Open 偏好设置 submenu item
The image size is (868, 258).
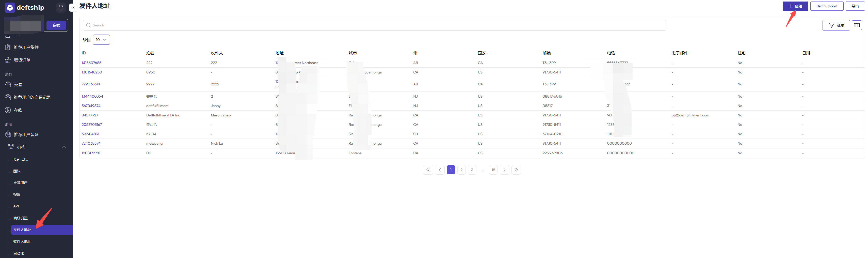(21, 218)
